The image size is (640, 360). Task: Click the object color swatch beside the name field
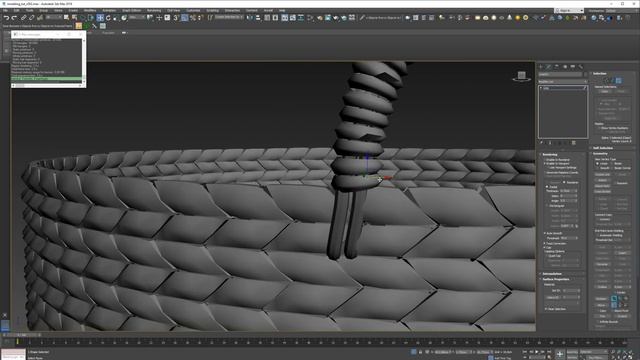click(x=586, y=74)
